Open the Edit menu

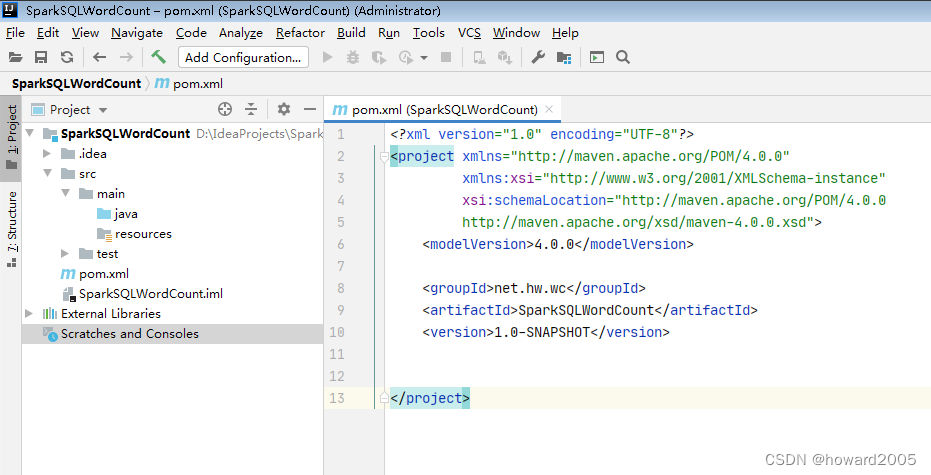tap(48, 33)
